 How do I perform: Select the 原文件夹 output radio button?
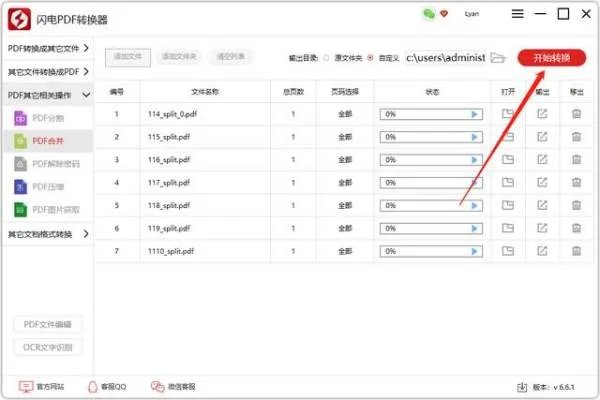click(326, 58)
